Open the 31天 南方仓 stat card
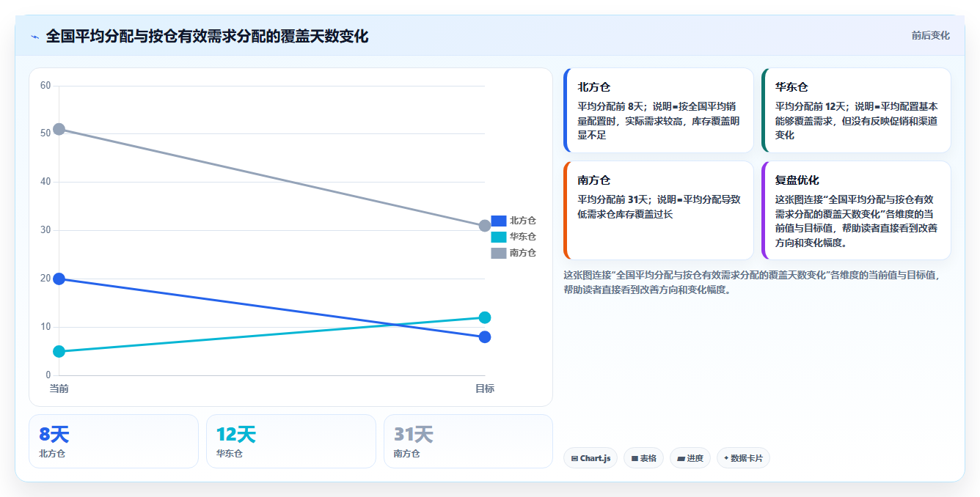 tap(468, 441)
